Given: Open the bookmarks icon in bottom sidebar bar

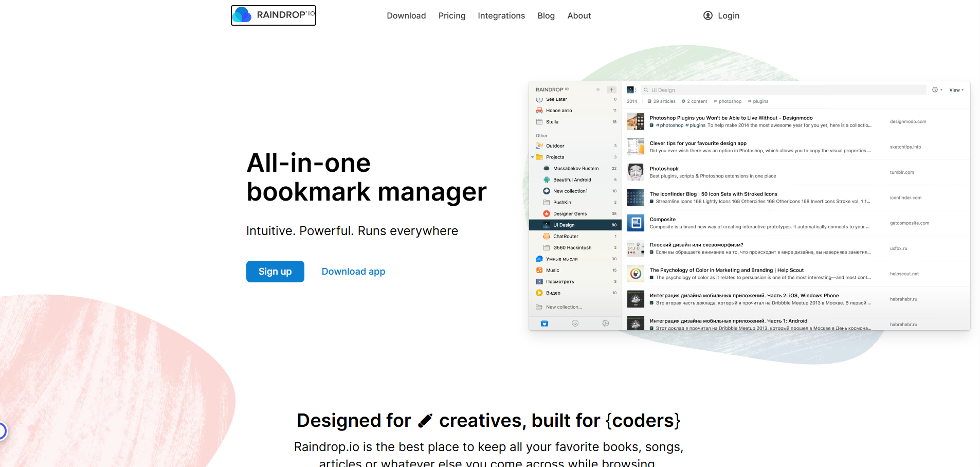Looking at the screenshot, I should click(x=545, y=324).
